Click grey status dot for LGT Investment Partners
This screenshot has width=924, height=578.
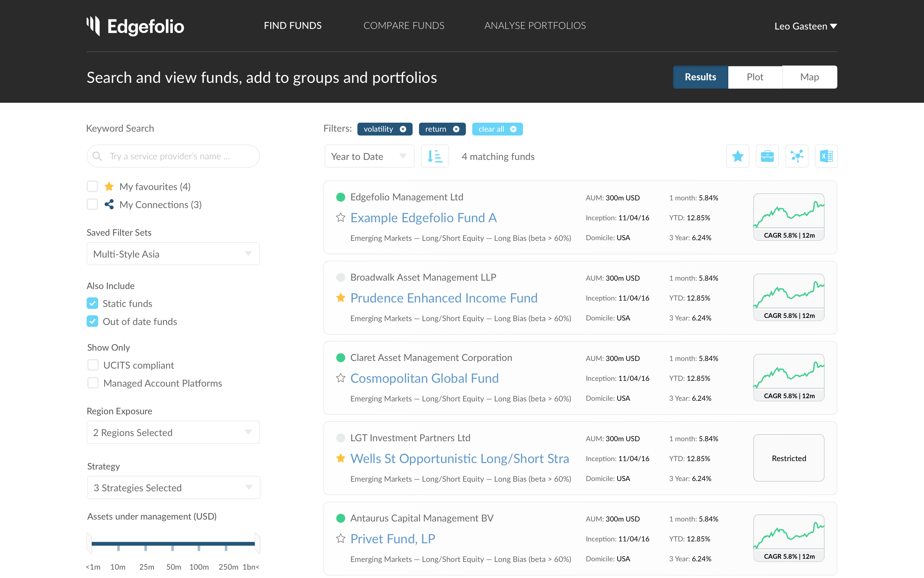point(341,438)
